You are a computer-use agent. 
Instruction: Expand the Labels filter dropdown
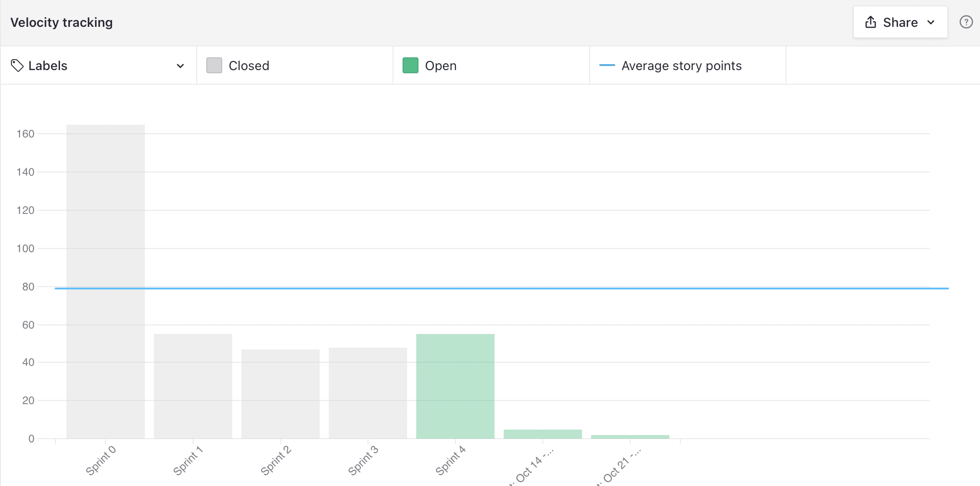(x=98, y=66)
